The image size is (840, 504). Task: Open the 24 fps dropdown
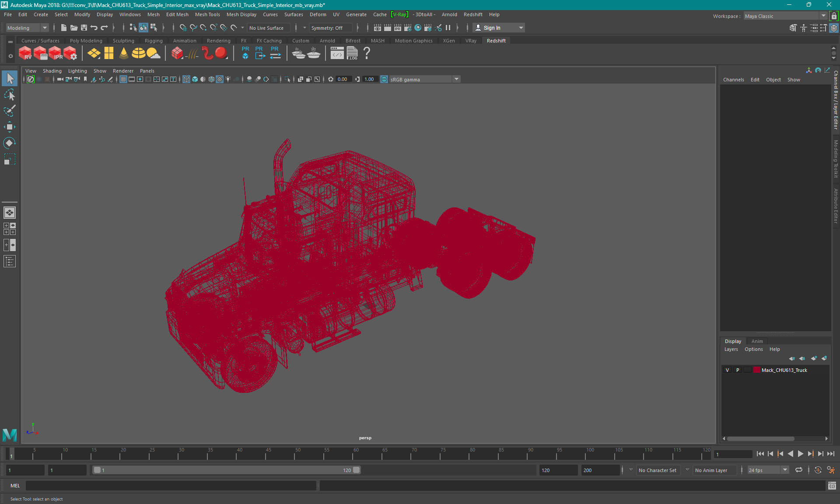pos(768,470)
